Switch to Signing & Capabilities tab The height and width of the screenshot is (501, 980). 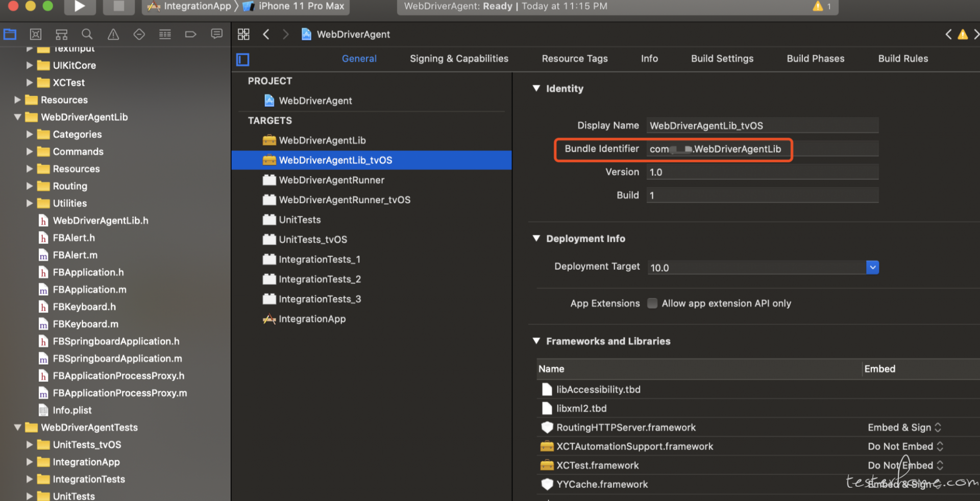point(459,59)
